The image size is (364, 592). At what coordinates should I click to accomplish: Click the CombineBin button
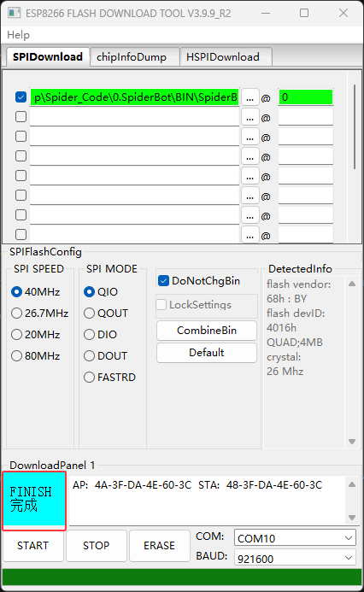pyautogui.click(x=207, y=331)
